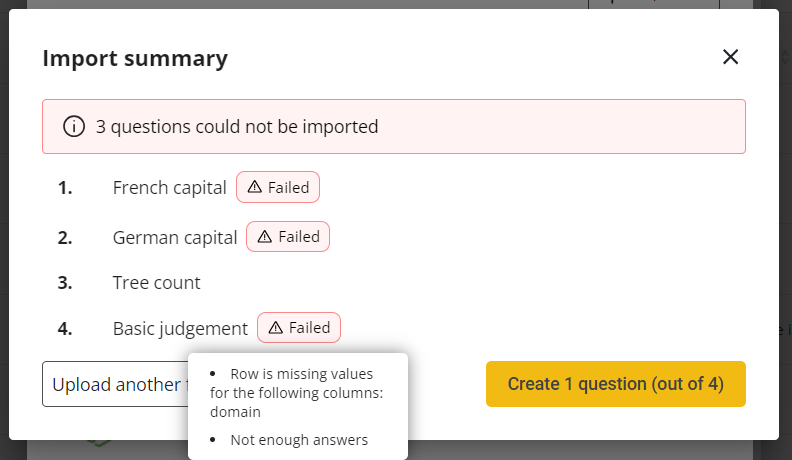792x460 pixels.
Task: Select the Basic judgement question row
Action: (180, 329)
